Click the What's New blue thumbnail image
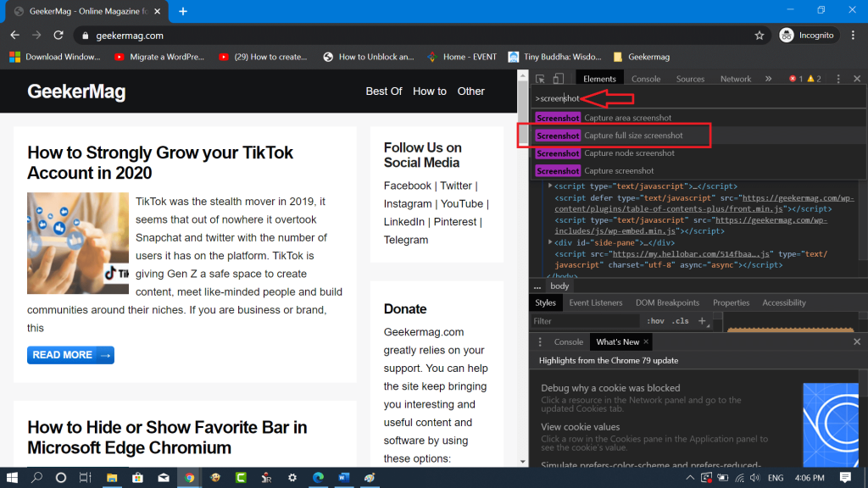This screenshot has height=488, width=868. (x=831, y=424)
